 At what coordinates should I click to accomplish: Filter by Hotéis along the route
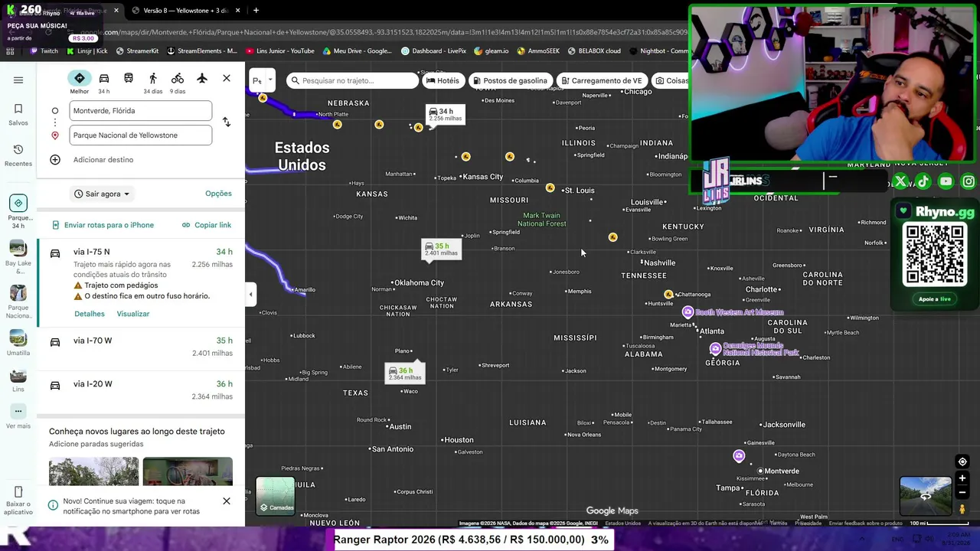click(443, 80)
